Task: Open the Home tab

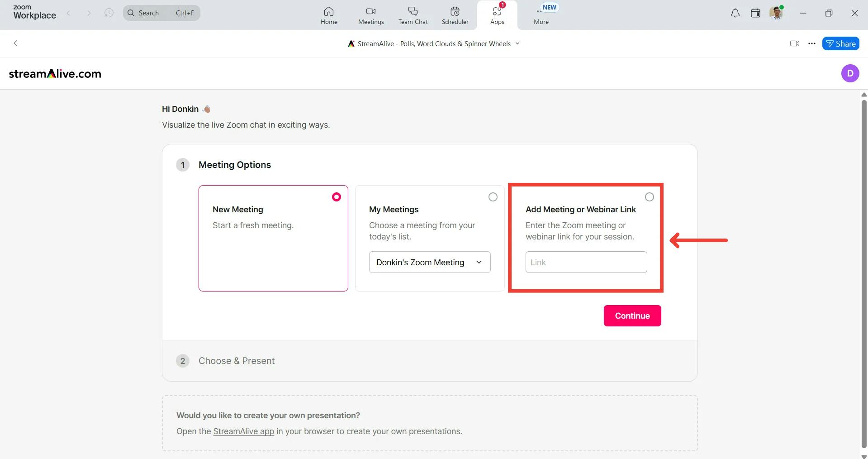Action: coord(329,15)
